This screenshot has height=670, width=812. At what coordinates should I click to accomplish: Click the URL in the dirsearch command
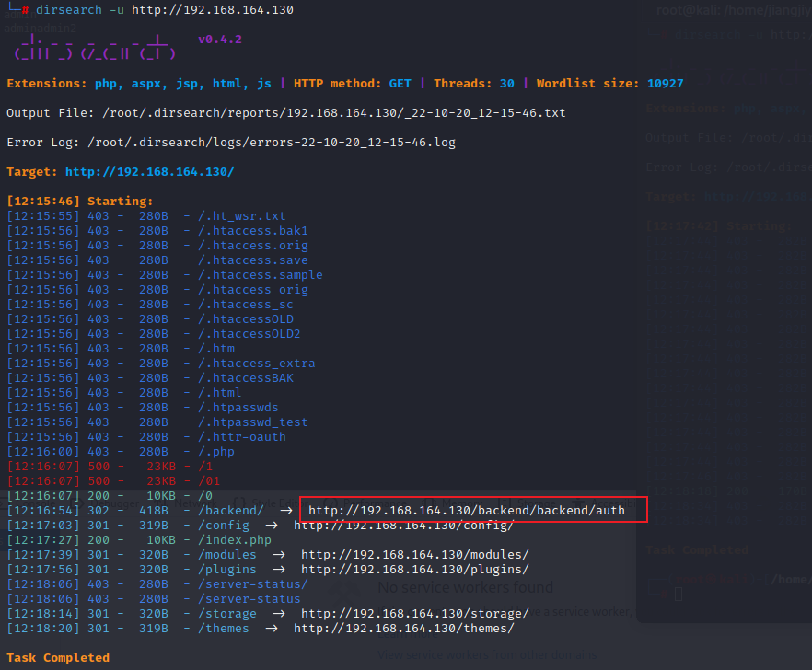point(213,10)
